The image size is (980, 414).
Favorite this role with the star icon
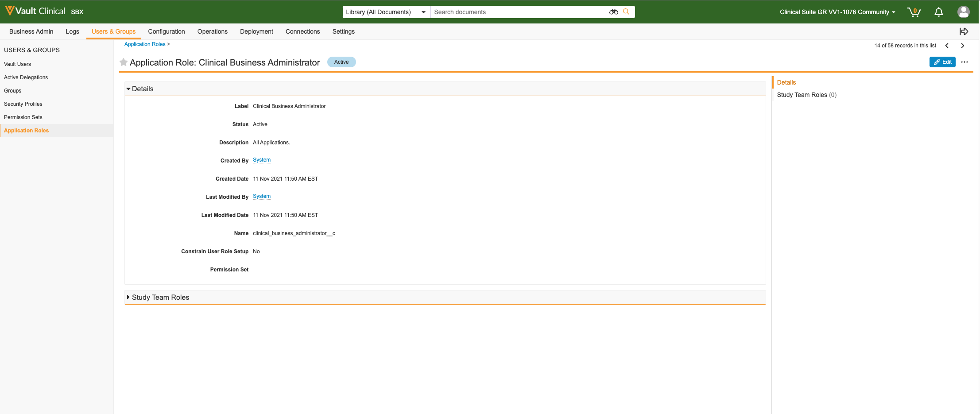click(124, 62)
